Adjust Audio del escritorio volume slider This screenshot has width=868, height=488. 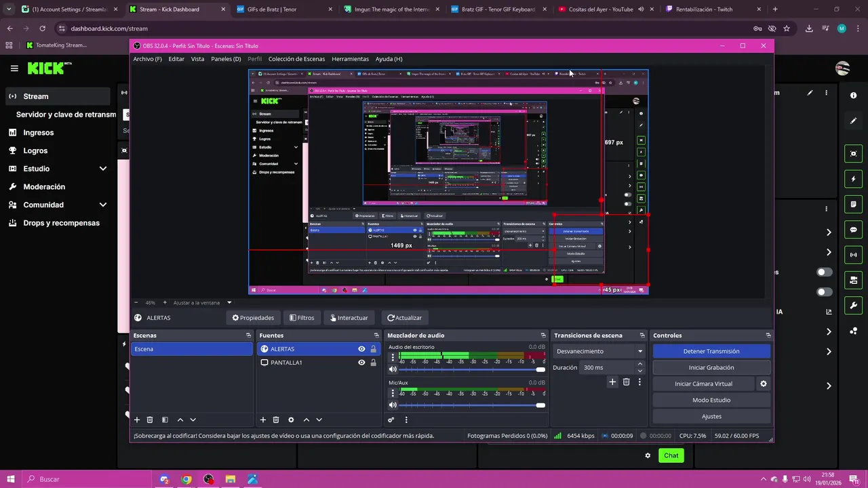472,369
